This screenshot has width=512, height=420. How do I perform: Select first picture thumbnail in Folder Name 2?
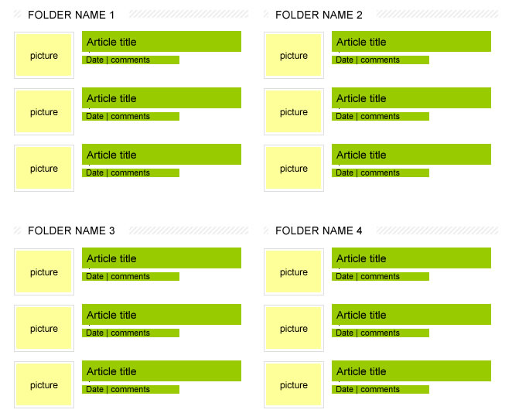tap(294, 55)
